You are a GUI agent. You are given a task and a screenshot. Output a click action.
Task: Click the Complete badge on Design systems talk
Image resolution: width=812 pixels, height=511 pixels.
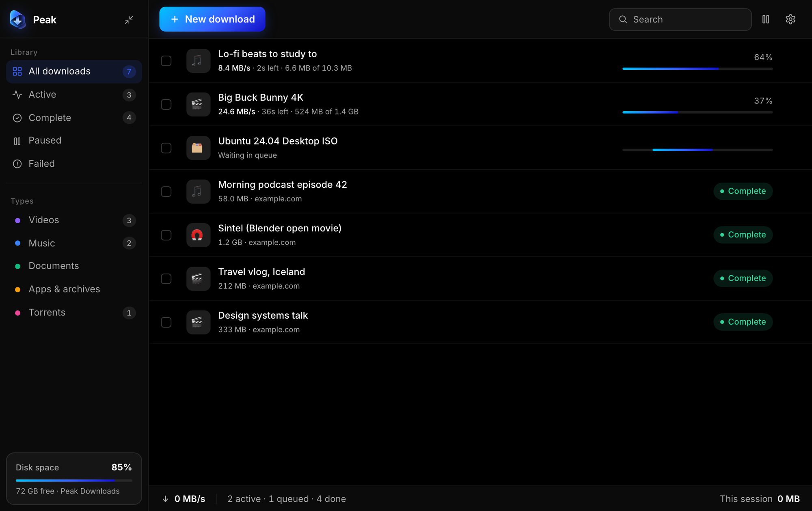[743, 322]
